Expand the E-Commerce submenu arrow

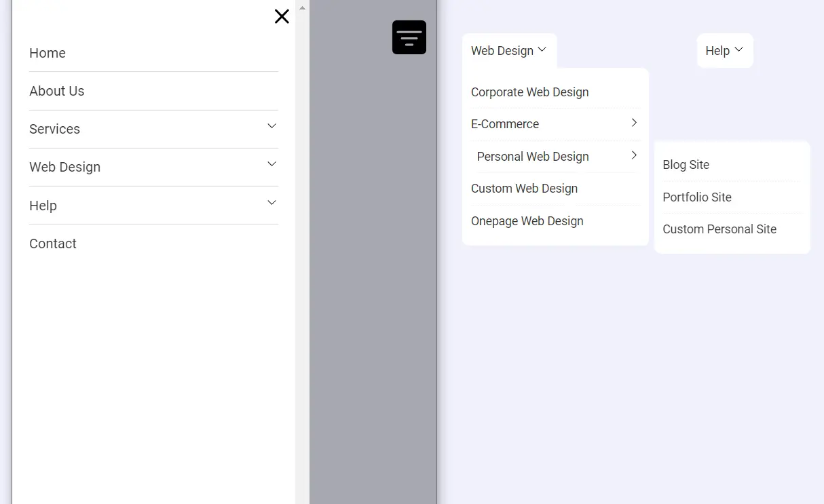633,123
